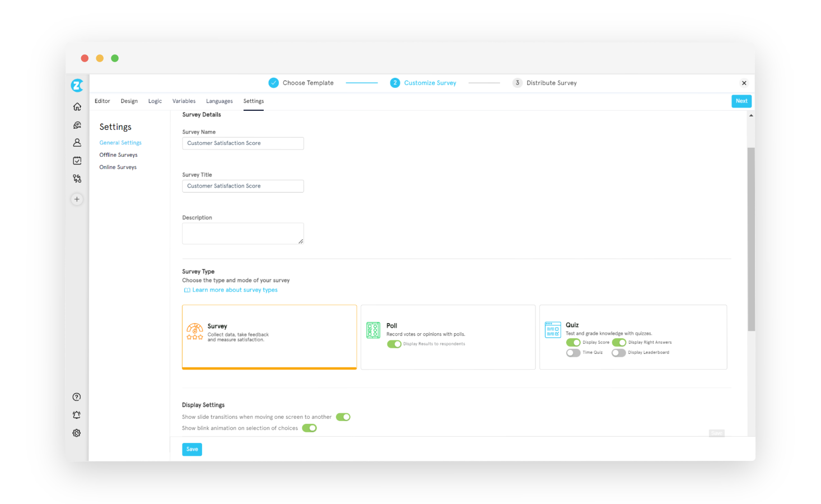The image size is (821, 504).
Task: Click the Zoho Survey logo icon
Action: 77,85
